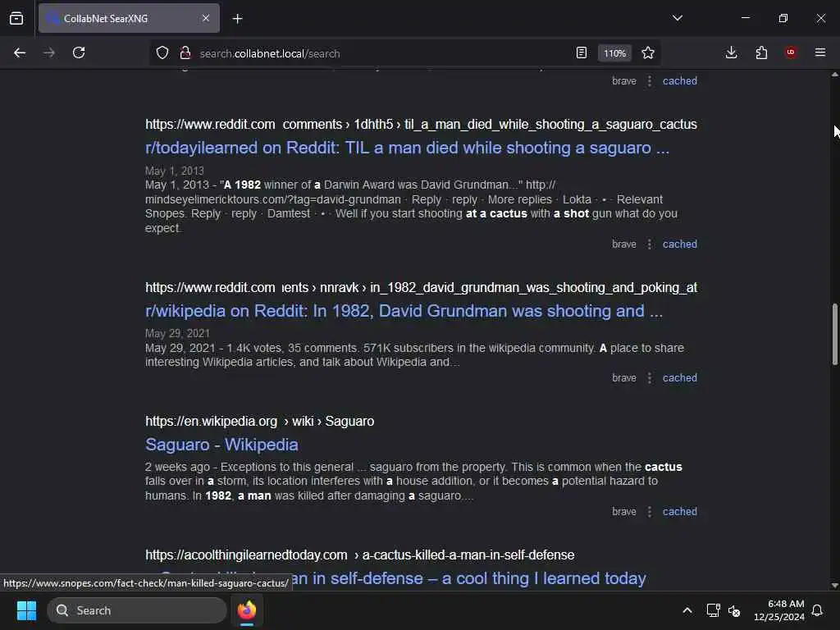Reset the 110% zoom level badge
Screen dimensions: 840x630
click(x=614, y=53)
